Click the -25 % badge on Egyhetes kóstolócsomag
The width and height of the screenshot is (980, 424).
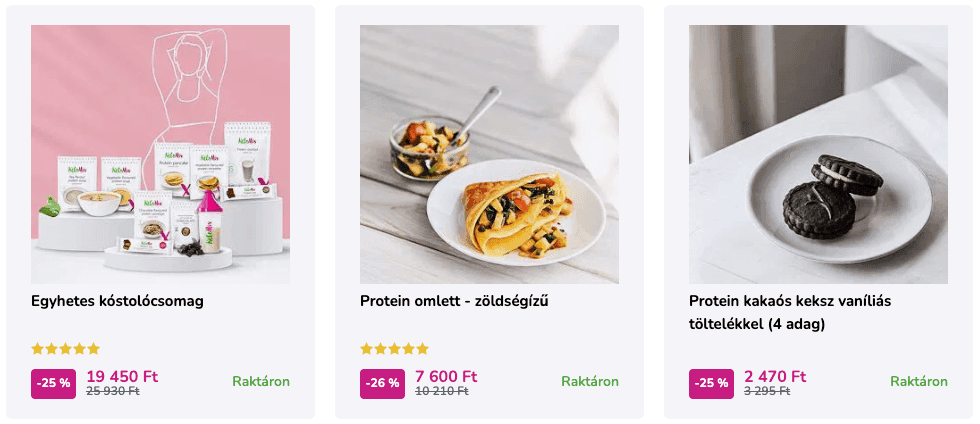[x=53, y=383]
